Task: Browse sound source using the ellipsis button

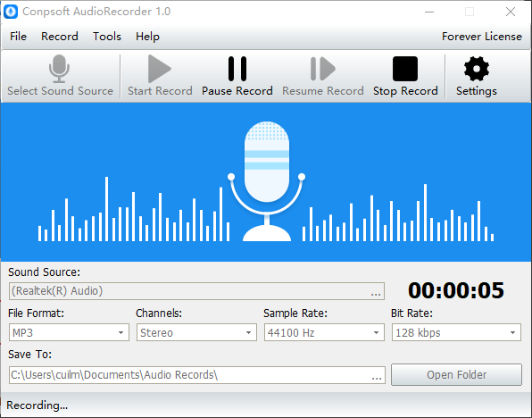Action: click(376, 292)
